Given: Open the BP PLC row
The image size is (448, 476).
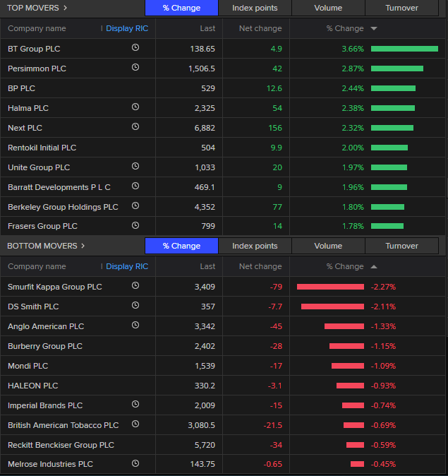Looking at the screenshot, I should [223, 88].
